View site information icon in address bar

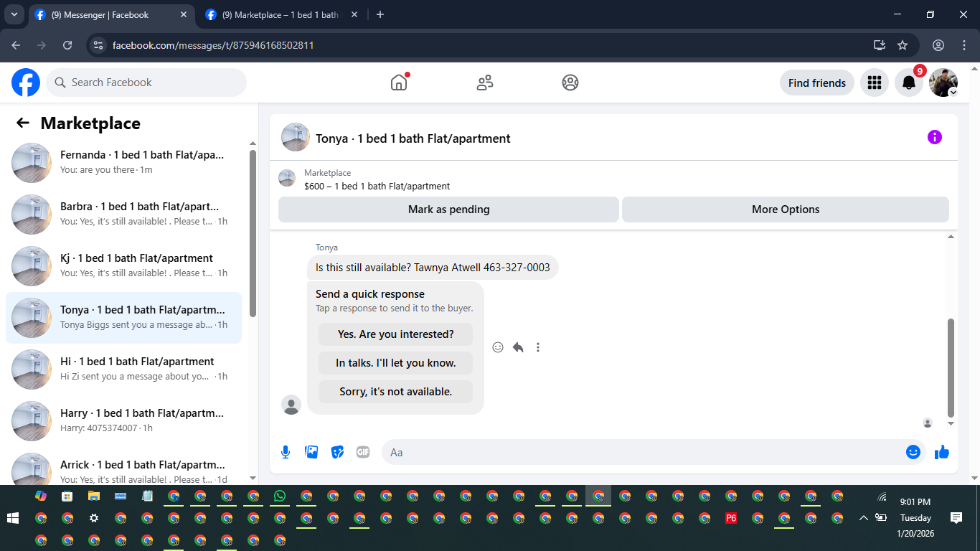coord(99,45)
